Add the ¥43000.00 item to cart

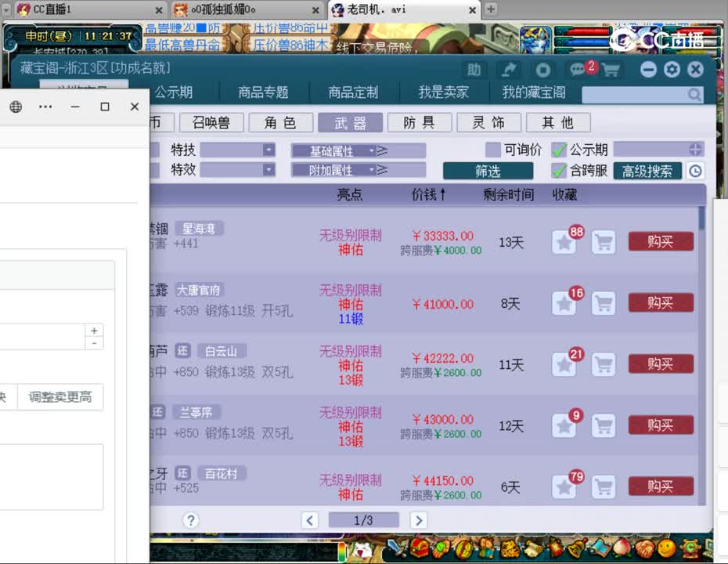pos(604,425)
